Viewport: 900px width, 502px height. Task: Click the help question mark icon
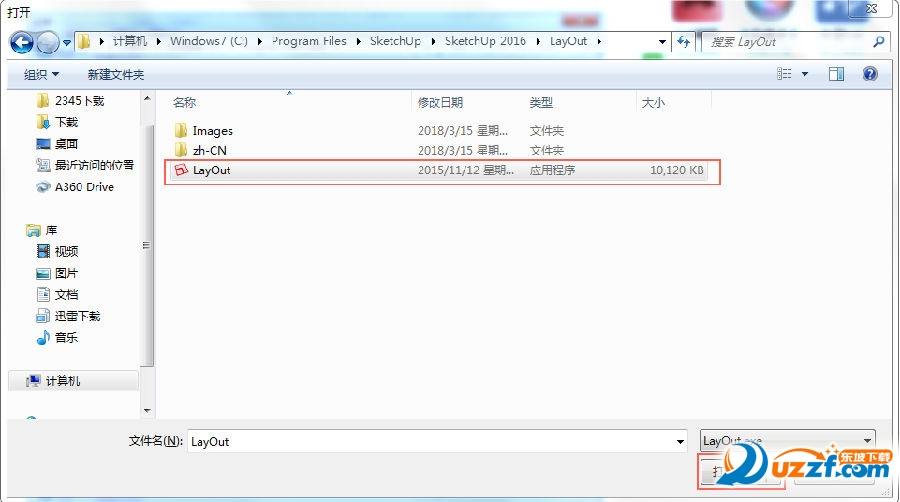(870, 74)
